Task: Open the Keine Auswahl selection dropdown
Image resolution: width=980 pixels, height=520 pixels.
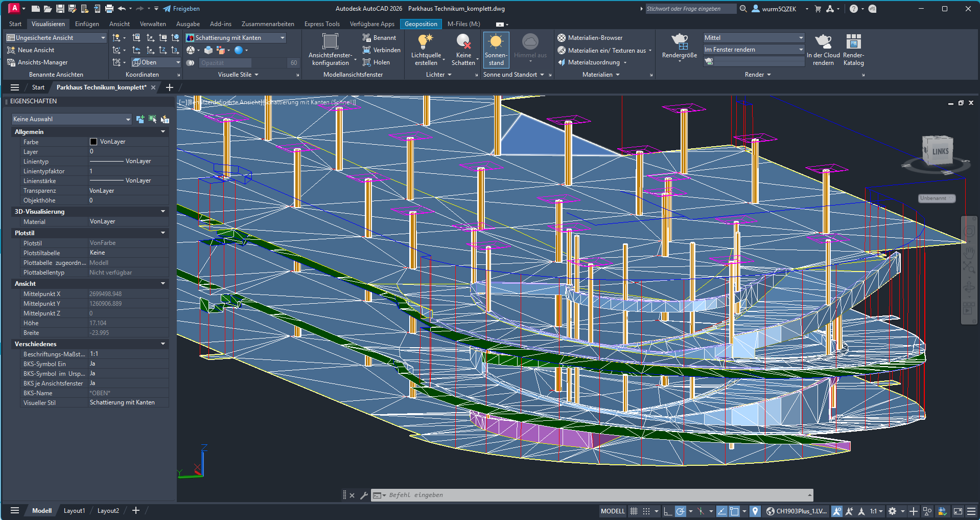Action: [72, 119]
